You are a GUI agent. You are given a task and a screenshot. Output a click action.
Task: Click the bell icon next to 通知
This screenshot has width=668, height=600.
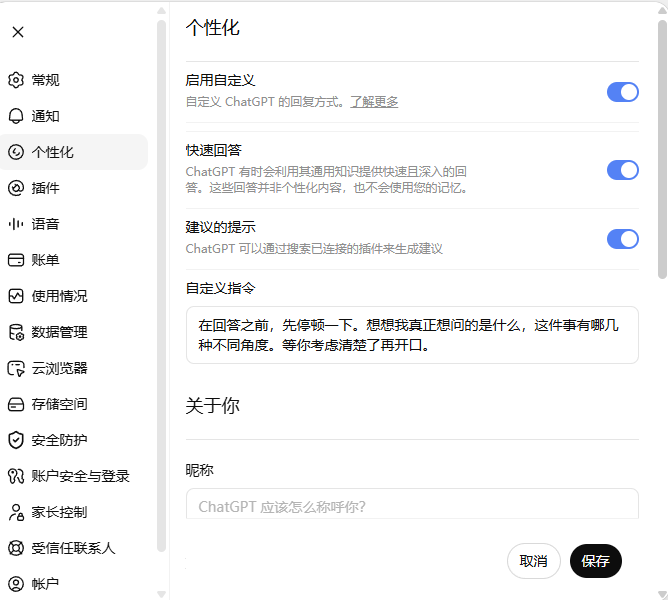pos(16,116)
